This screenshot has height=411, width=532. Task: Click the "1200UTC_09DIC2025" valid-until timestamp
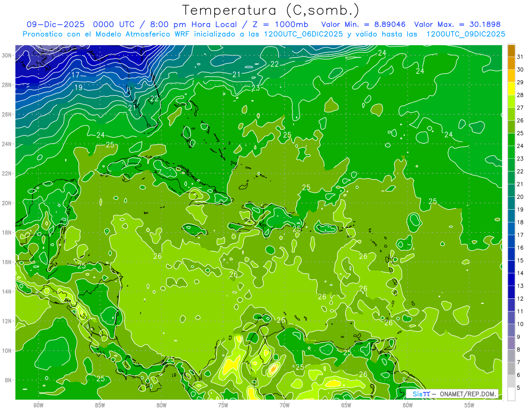(x=466, y=34)
